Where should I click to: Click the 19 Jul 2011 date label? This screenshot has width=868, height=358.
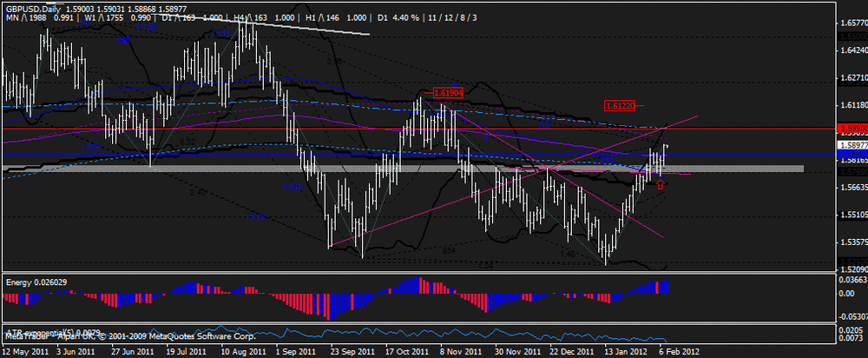click(187, 352)
